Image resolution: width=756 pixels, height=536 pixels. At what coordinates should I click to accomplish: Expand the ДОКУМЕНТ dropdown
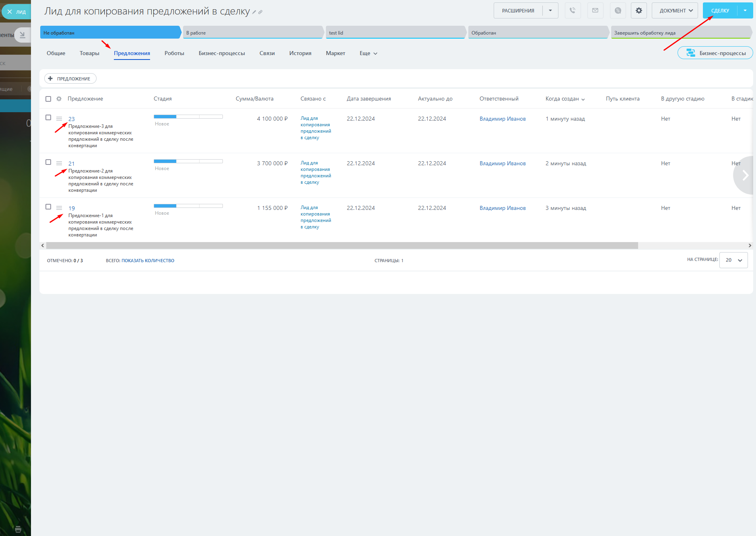pyautogui.click(x=675, y=11)
